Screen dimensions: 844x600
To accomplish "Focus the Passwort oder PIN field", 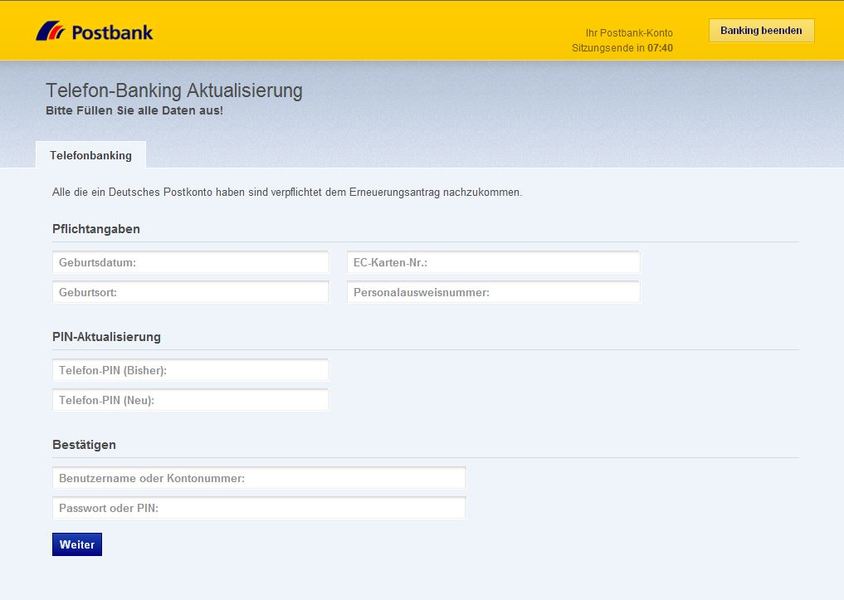I will point(259,508).
